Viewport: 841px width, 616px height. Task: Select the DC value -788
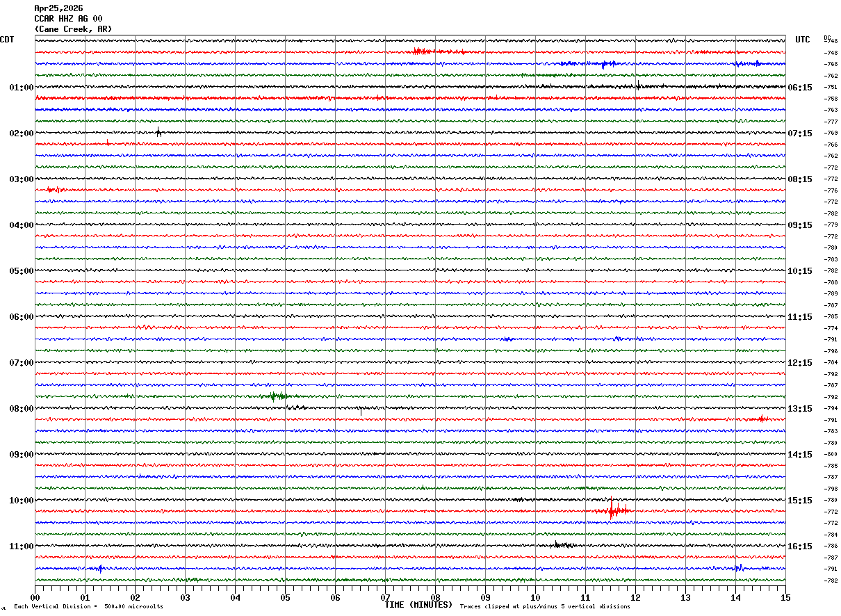tap(831, 282)
